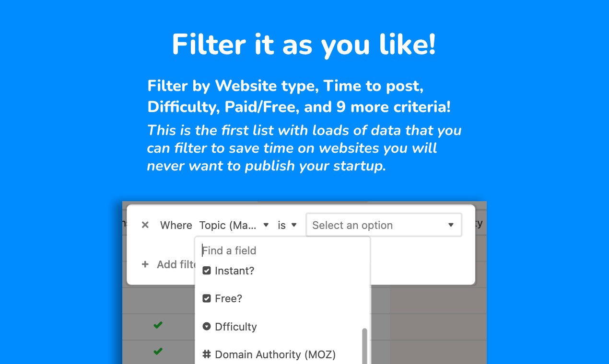609x364 pixels.
Task: Click the number icon beside "Domain Authority (MOZ)"
Action: click(207, 354)
